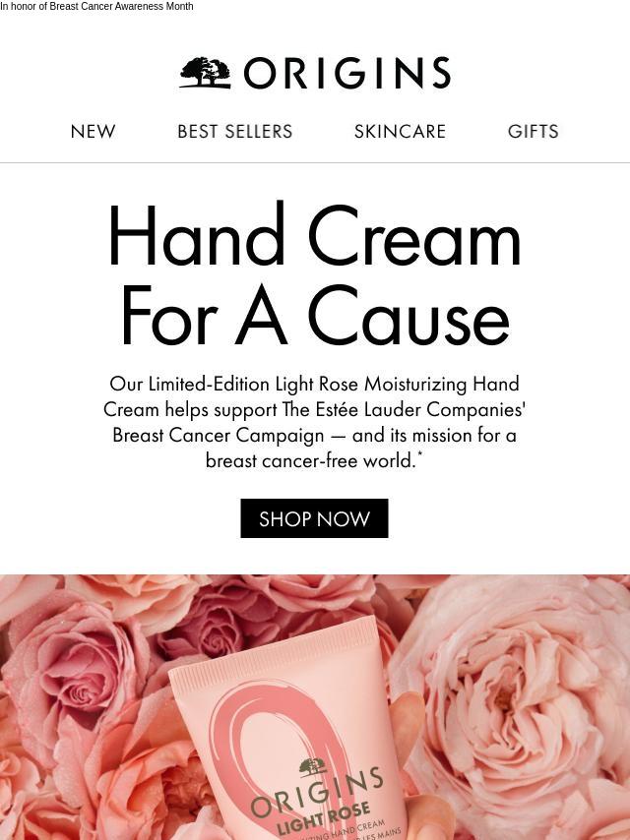Click the 'Breast Cancer Campaign' phrase

(x=219, y=435)
